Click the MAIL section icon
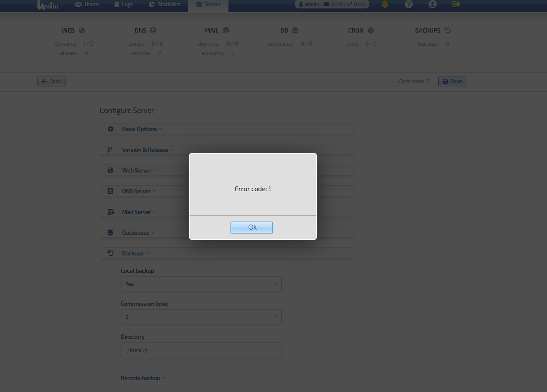 (226, 30)
